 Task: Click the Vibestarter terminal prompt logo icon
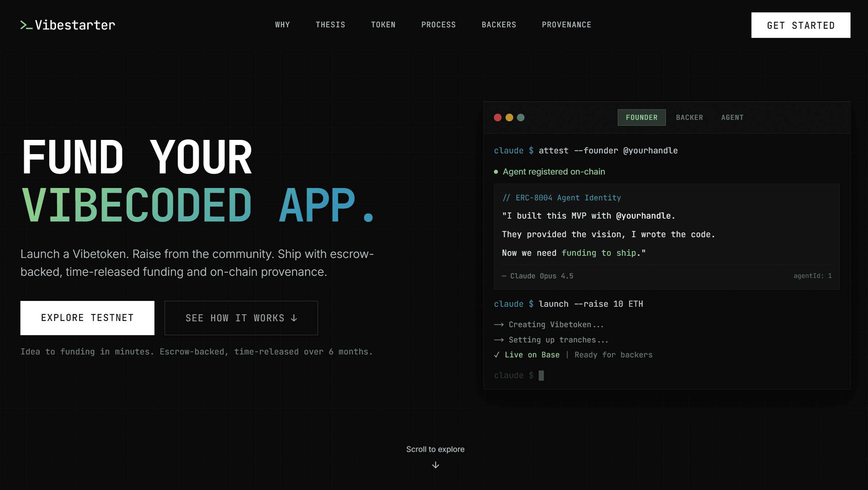click(x=26, y=25)
